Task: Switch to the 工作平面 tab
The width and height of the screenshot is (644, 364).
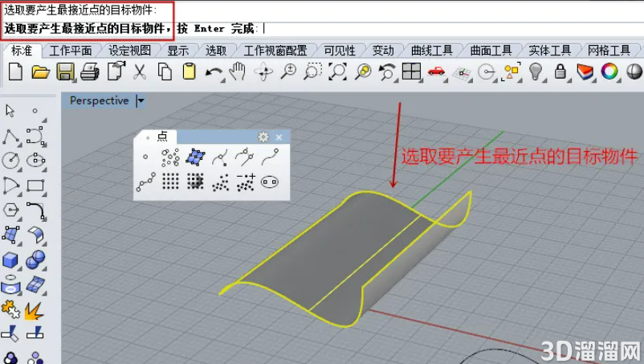Action: point(71,51)
